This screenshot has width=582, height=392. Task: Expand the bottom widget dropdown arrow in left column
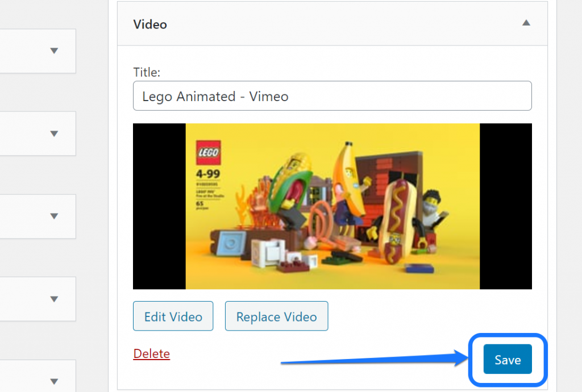tap(54, 381)
